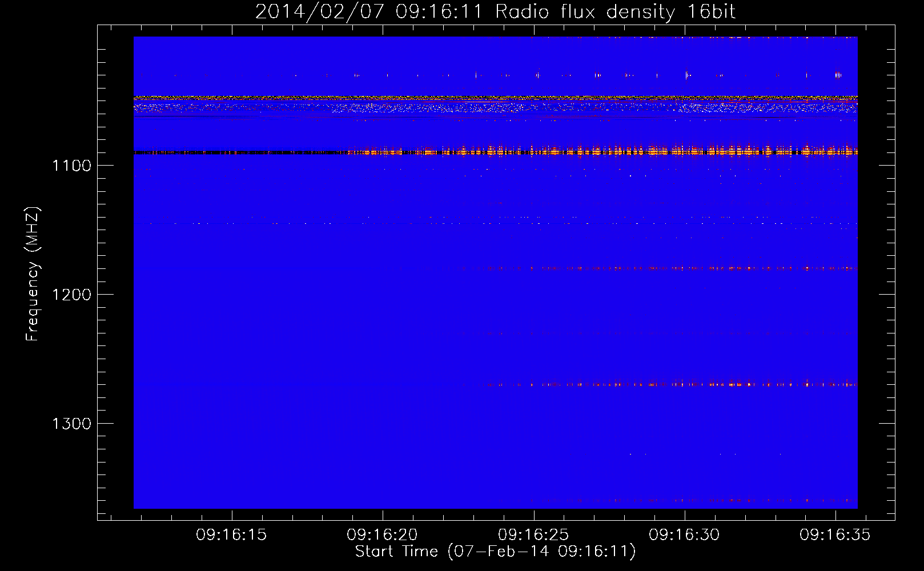The image size is (924, 571).
Task: Click the 09:16:20 time tick label
Action: coord(382,535)
